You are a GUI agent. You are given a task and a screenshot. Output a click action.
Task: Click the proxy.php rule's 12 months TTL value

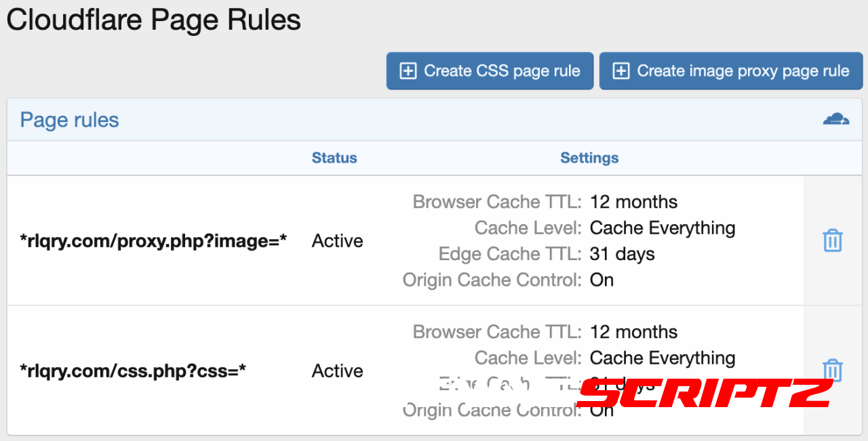click(633, 202)
